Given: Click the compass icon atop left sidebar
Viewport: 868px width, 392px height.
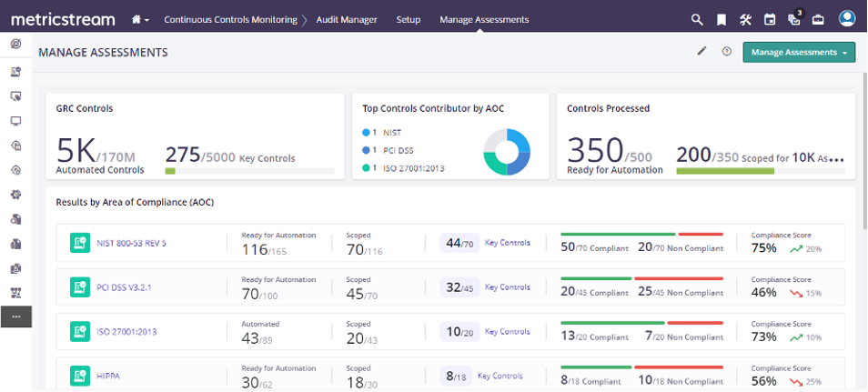Looking at the screenshot, I should [15, 44].
